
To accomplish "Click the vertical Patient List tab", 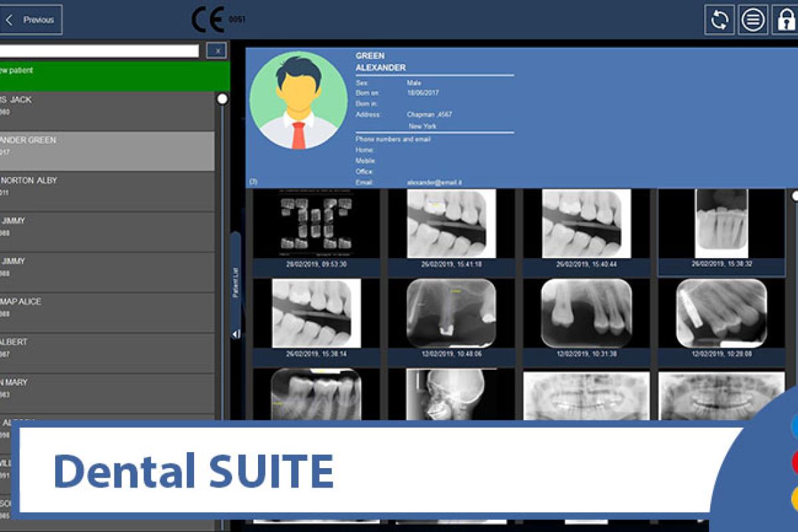I will pyautogui.click(x=235, y=281).
